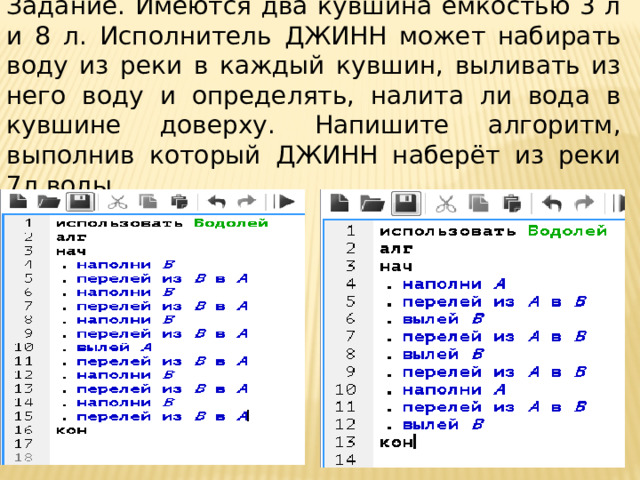Click 'перелей из Б в А' on left line 15
The width and height of the screenshot is (640, 480).
(x=162, y=416)
